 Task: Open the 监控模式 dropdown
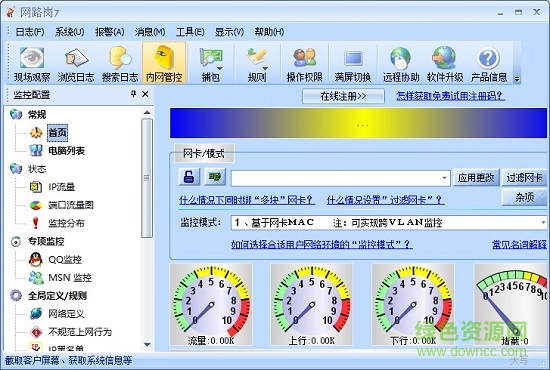(543, 223)
